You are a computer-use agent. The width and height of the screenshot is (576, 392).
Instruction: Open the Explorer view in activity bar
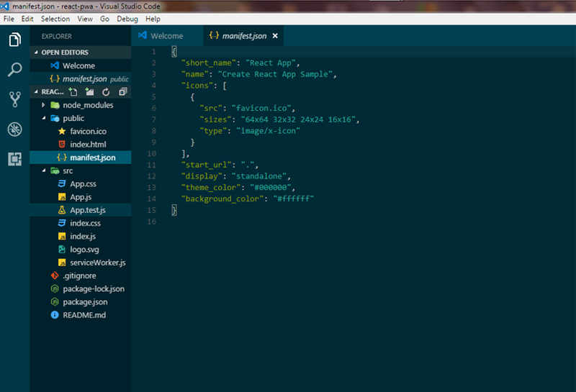14,40
